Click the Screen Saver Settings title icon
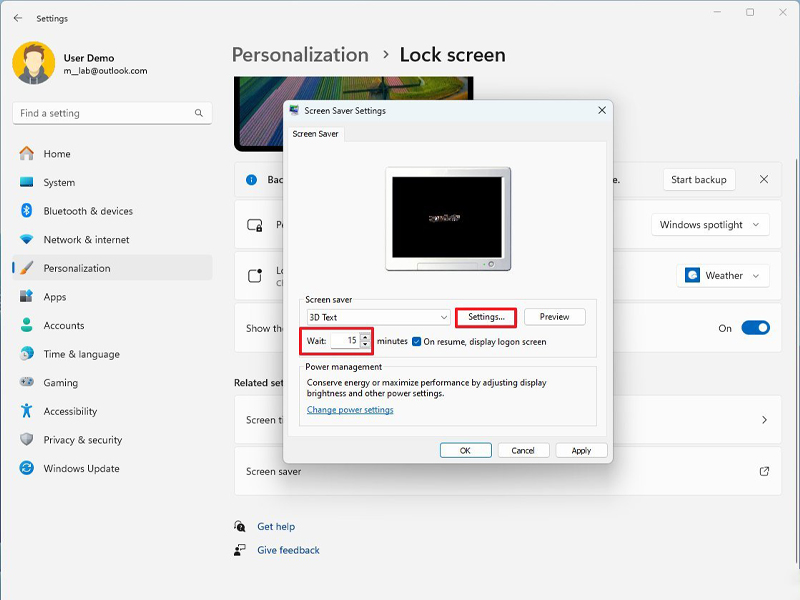The height and width of the screenshot is (600, 800). pyautogui.click(x=294, y=110)
